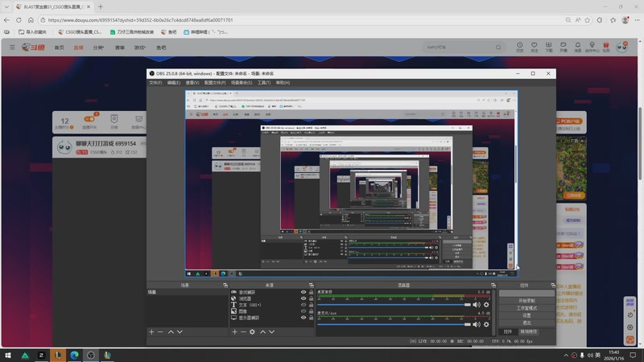Viewport: 644px width, 362px height.
Task: Open OBS 配置文件(P) menu
Action: 215,83
